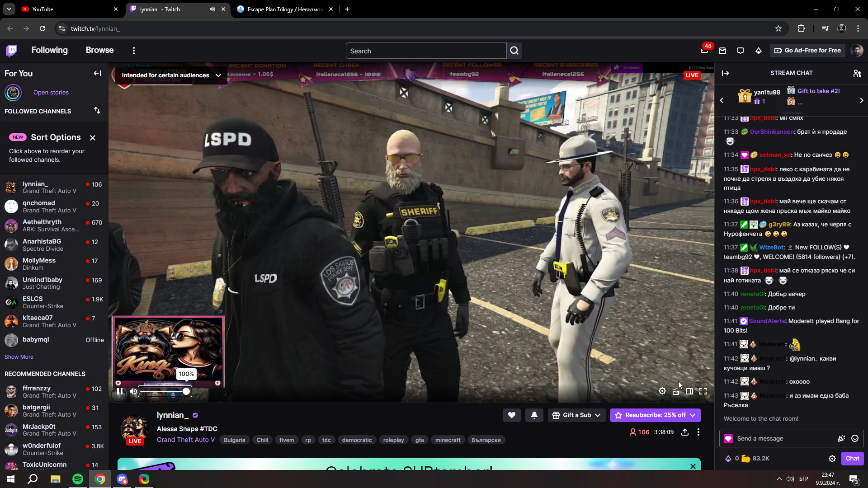Image resolution: width=868 pixels, height=488 pixels.
Task: Open the emote picker in chat
Action: coord(855,438)
